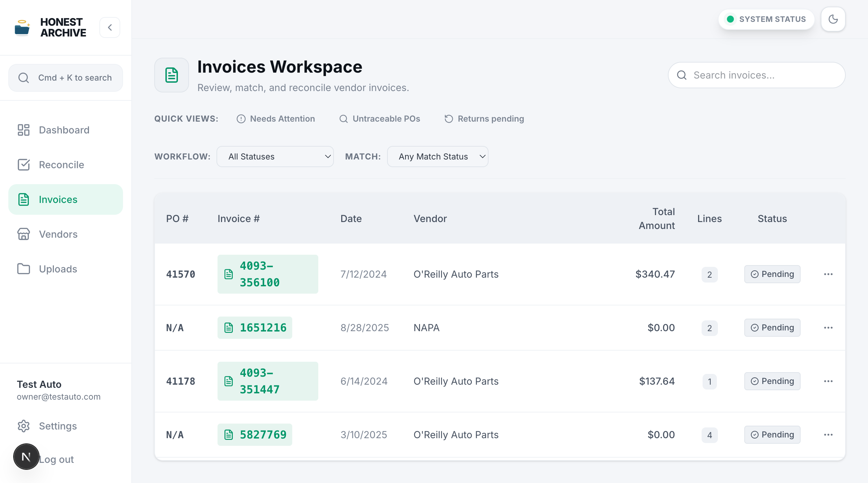Focus the Cmd + K search box
The height and width of the screenshot is (483, 868).
(x=66, y=77)
